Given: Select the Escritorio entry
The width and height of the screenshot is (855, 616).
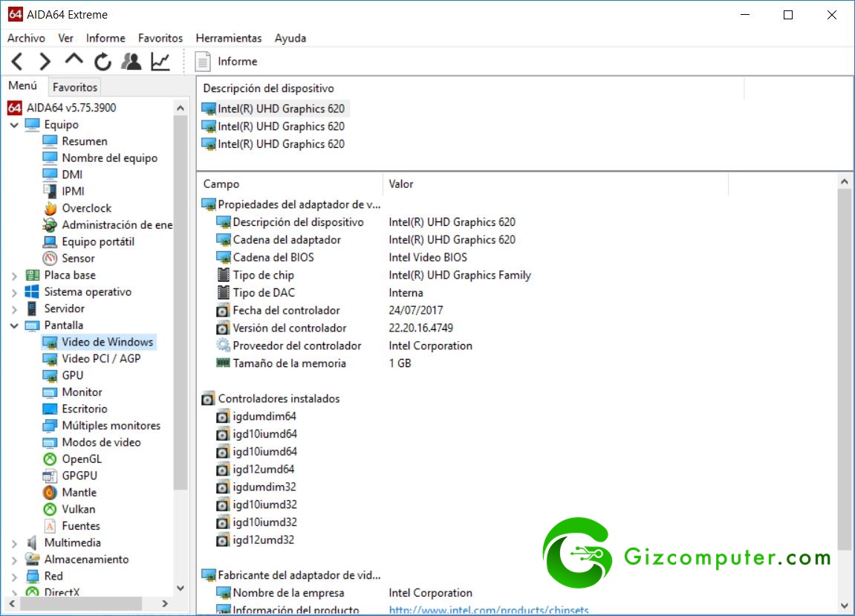Looking at the screenshot, I should pyautogui.click(x=85, y=409).
